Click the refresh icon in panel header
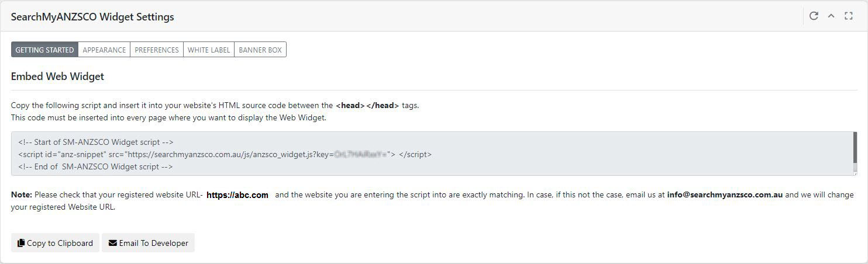 814,16
